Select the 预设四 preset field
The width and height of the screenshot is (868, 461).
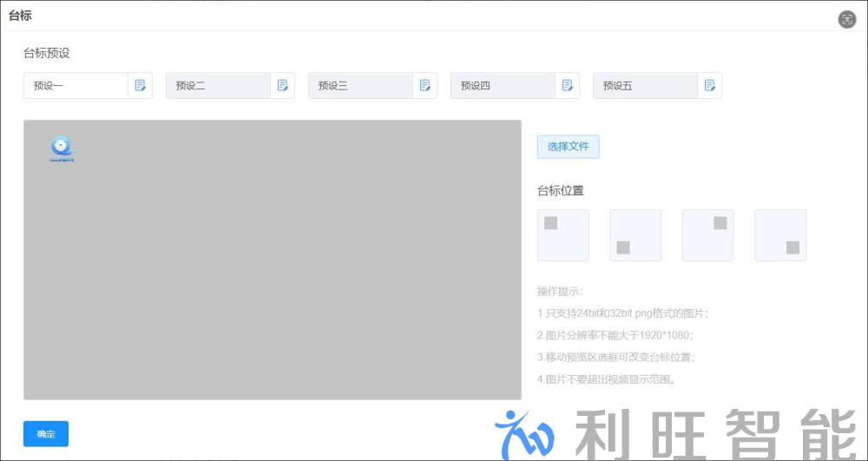click(503, 86)
